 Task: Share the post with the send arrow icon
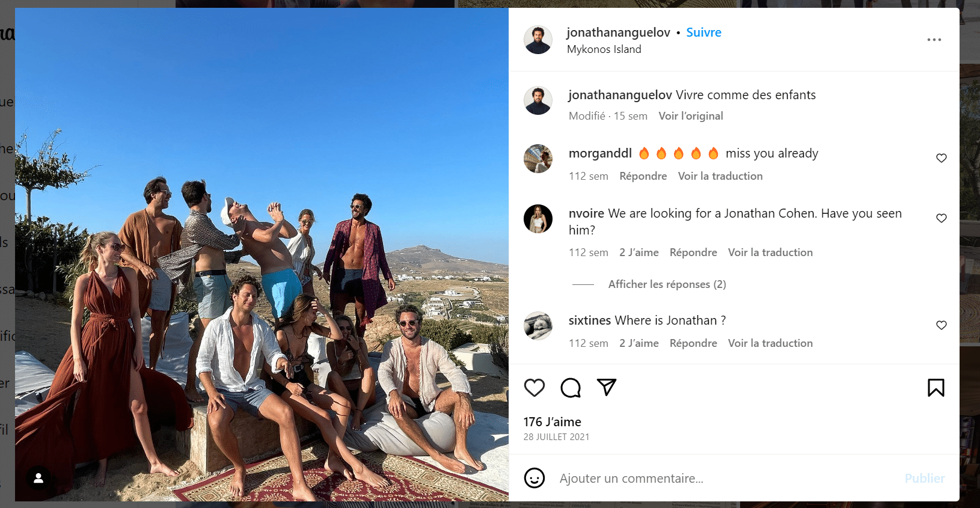(606, 387)
